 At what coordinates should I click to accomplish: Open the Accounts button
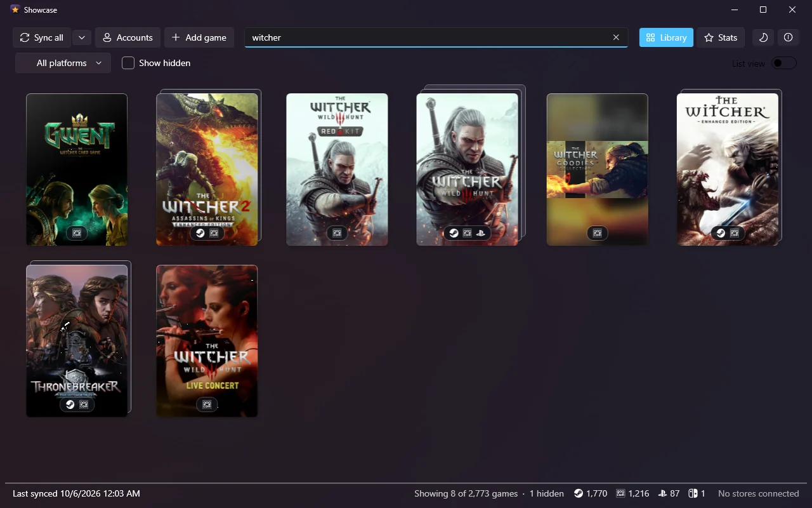128,37
